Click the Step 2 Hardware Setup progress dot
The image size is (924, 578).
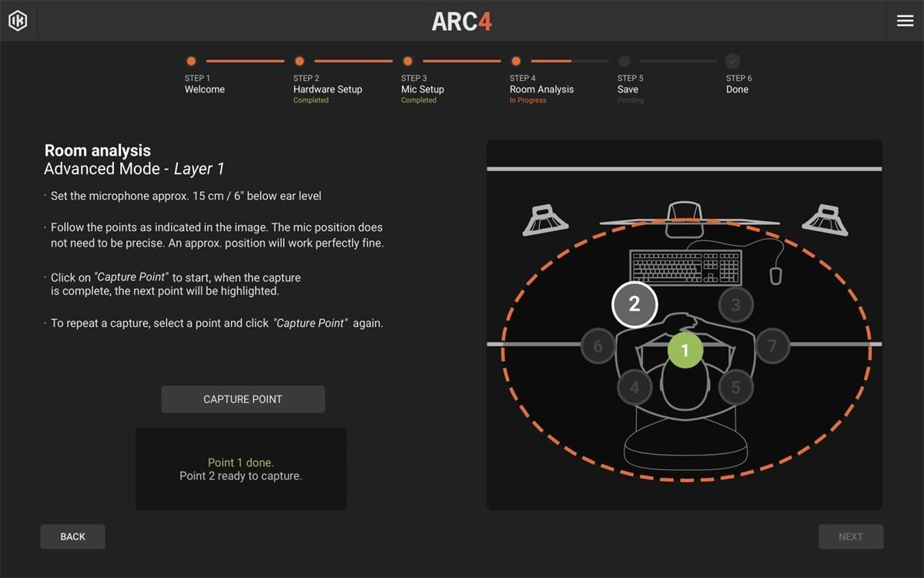pyautogui.click(x=300, y=61)
